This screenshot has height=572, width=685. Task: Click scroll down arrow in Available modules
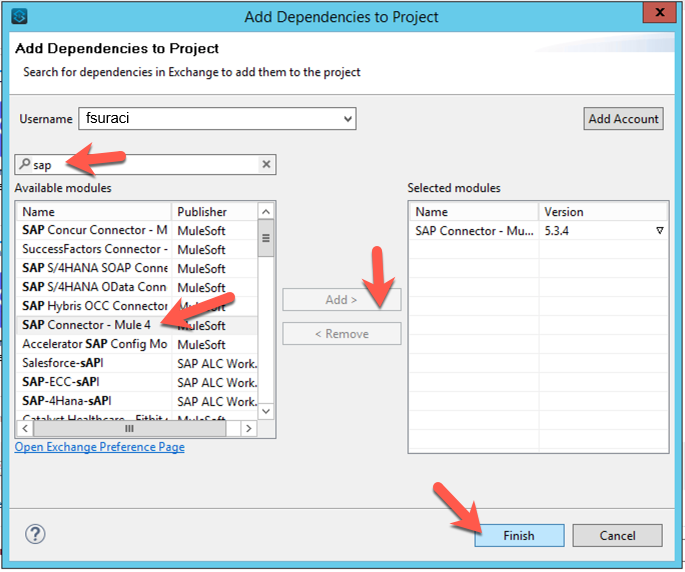coord(266,411)
